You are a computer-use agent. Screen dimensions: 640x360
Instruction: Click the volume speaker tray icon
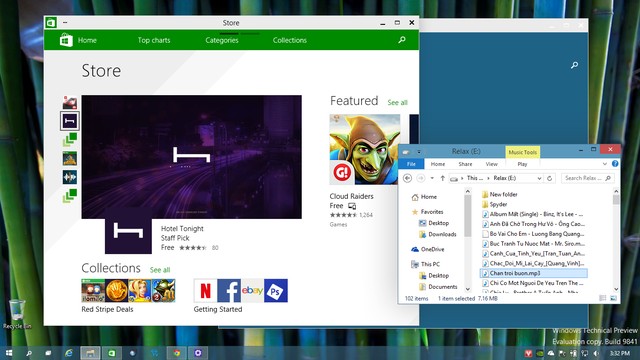tap(596, 353)
